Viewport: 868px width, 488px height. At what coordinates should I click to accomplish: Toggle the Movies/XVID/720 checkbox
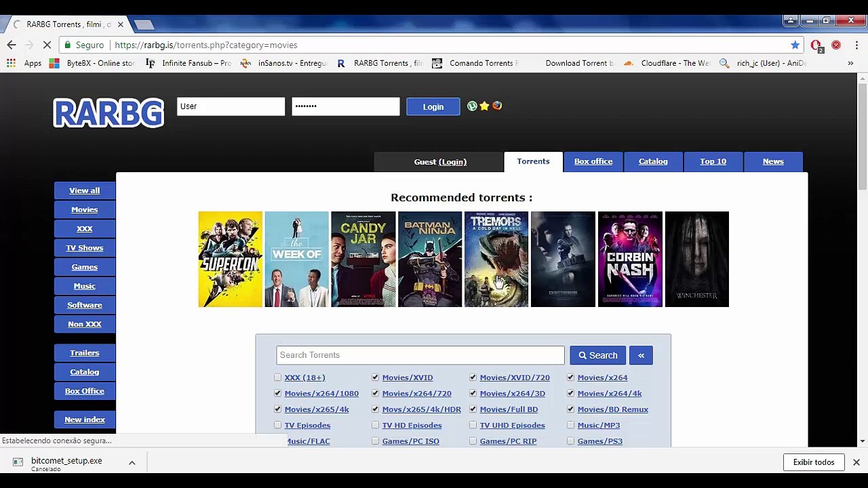(473, 378)
